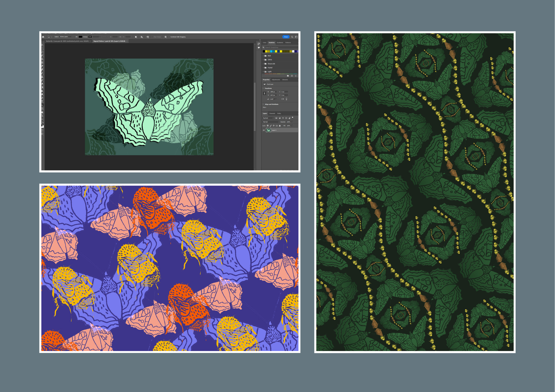
Task: Open path settings gear icon in options bar
Action: 166,37
